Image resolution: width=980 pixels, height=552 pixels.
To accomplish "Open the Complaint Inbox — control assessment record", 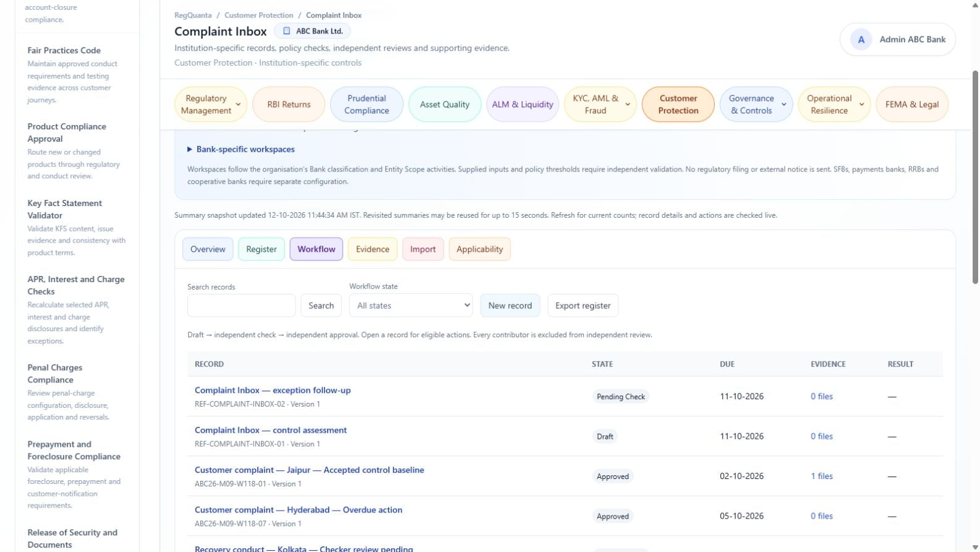I will 271,430.
